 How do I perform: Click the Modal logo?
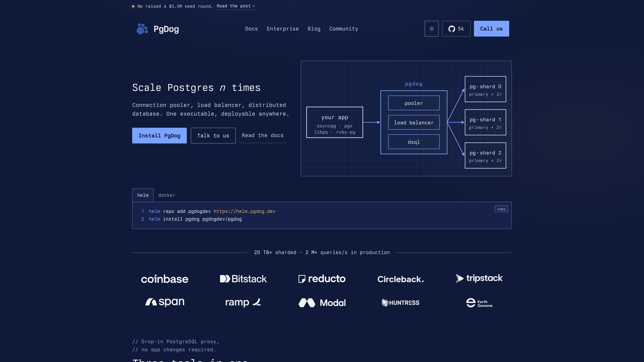tap(322, 303)
